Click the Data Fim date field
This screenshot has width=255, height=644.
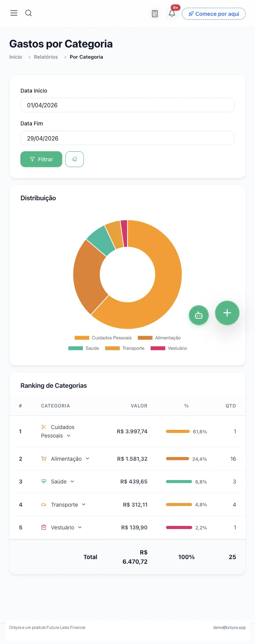(x=127, y=138)
